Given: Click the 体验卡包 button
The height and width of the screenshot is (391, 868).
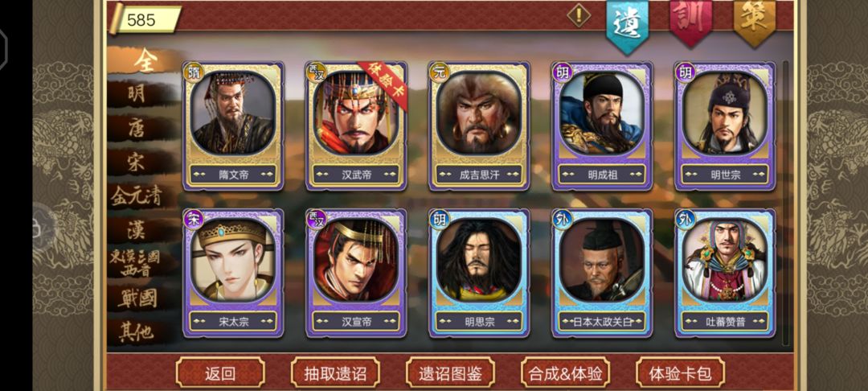Looking at the screenshot, I should tap(681, 372).
